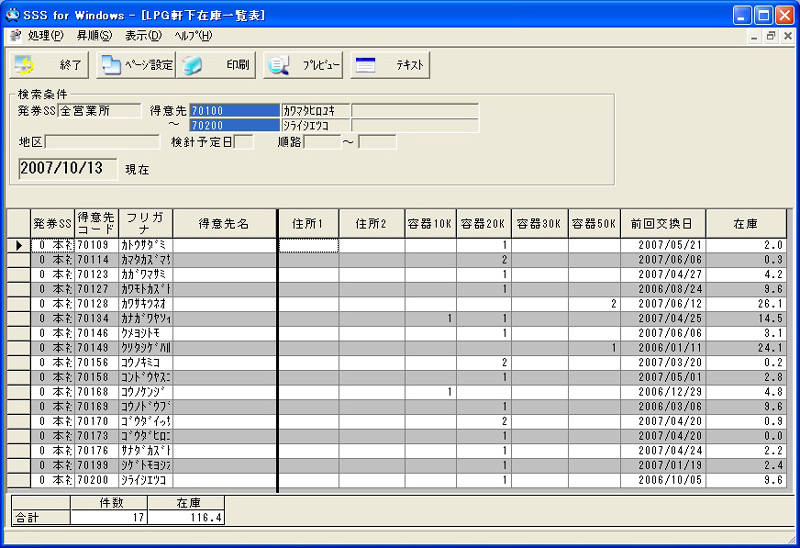Open the 昇順(S) sort menu

pyautogui.click(x=94, y=36)
